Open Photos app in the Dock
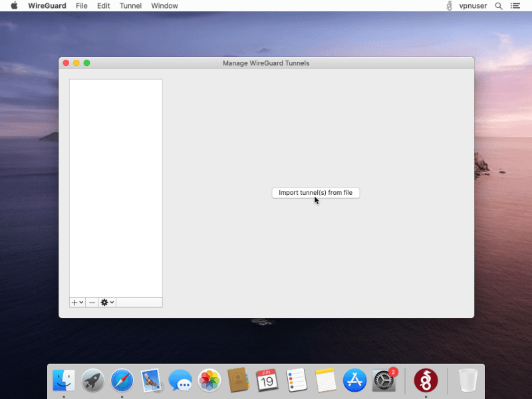The width and height of the screenshot is (532, 399). pyautogui.click(x=209, y=380)
